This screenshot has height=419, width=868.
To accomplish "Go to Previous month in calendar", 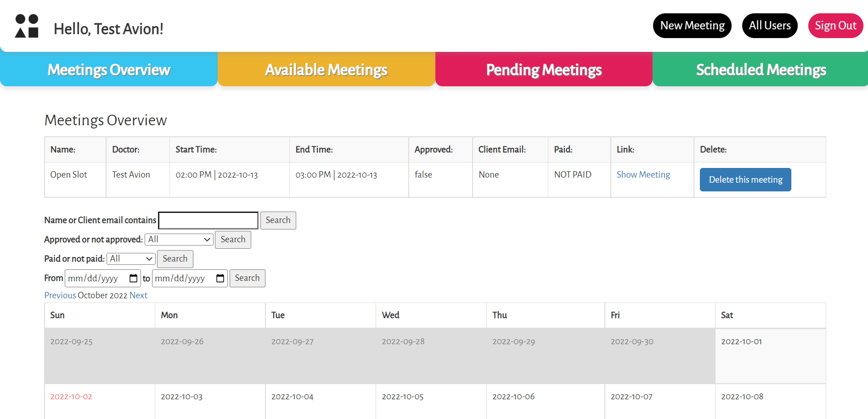I will 60,295.
